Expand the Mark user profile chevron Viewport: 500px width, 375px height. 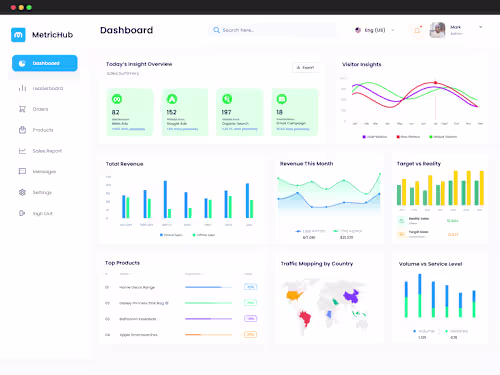point(480,27)
